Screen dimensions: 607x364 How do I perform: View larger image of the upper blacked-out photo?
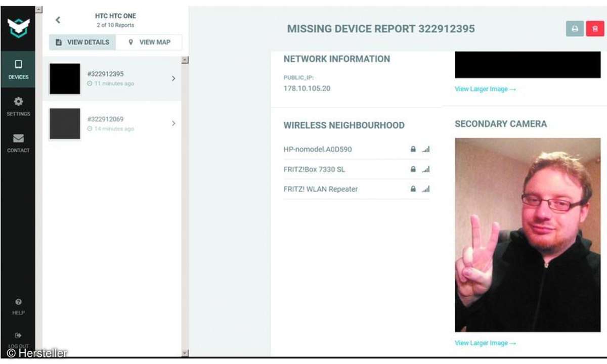pyautogui.click(x=485, y=89)
